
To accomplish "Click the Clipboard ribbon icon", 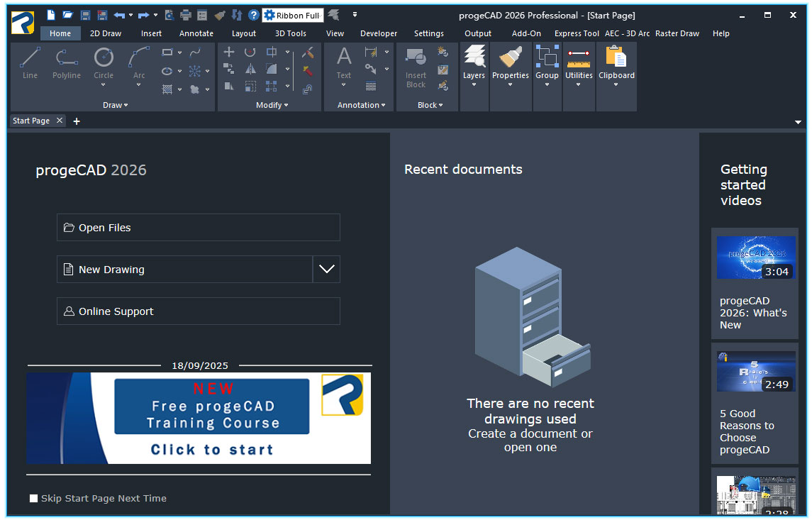I will (x=616, y=58).
